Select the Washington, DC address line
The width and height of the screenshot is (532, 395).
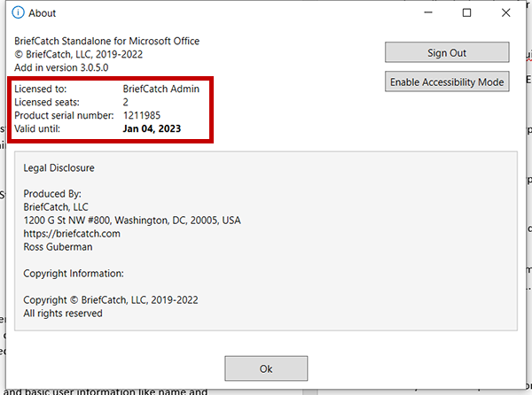coord(132,221)
